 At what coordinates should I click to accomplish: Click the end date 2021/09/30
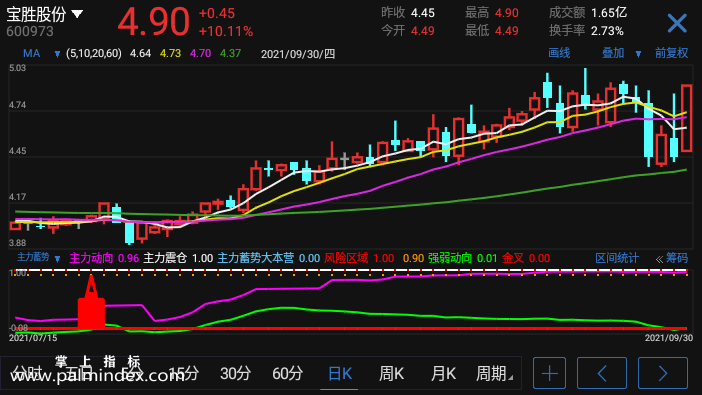[x=668, y=338]
